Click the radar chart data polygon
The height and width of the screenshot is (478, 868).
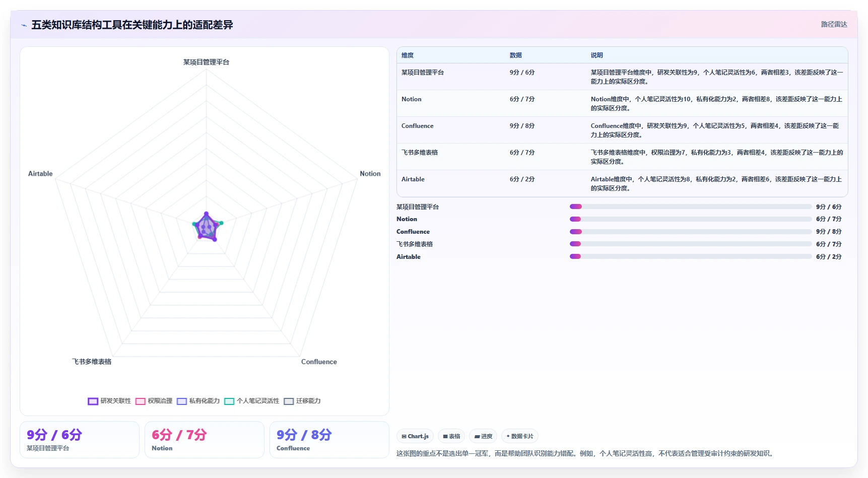click(207, 227)
